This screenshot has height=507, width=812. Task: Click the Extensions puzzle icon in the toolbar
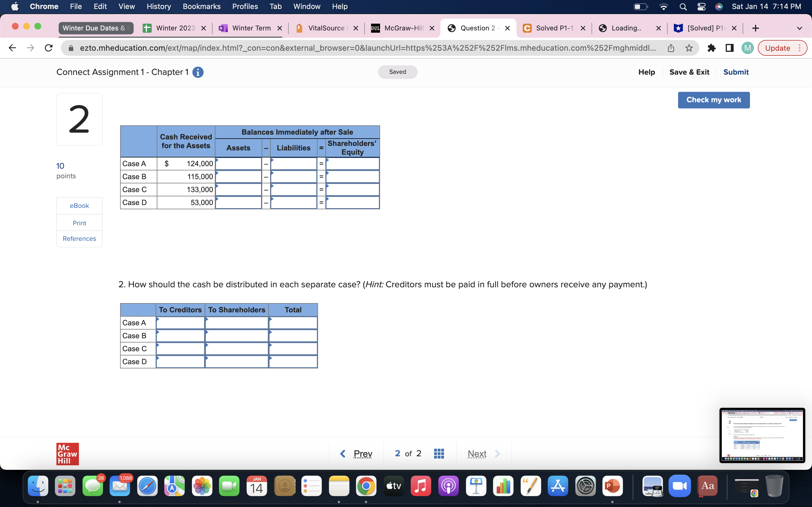[712, 48]
